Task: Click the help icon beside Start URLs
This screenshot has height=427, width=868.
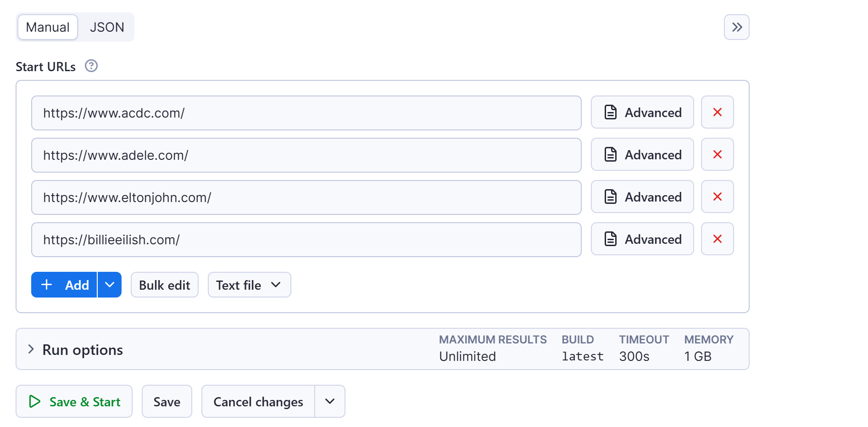Action: point(91,66)
